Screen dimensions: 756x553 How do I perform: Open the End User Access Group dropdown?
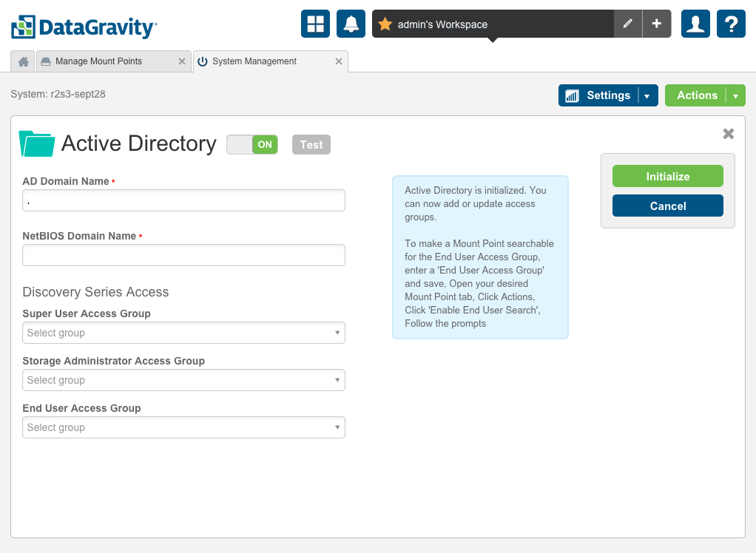(183, 427)
